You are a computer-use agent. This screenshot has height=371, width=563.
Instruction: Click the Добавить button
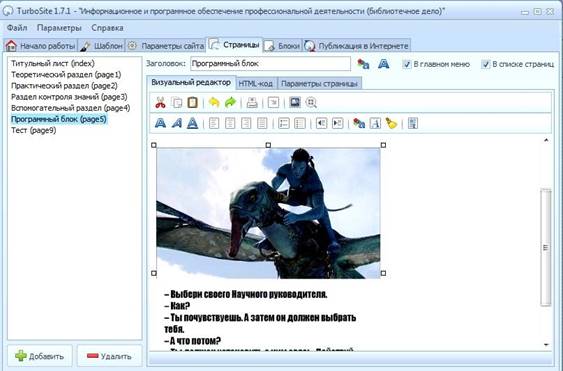pyautogui.click(x=40, y=356)
